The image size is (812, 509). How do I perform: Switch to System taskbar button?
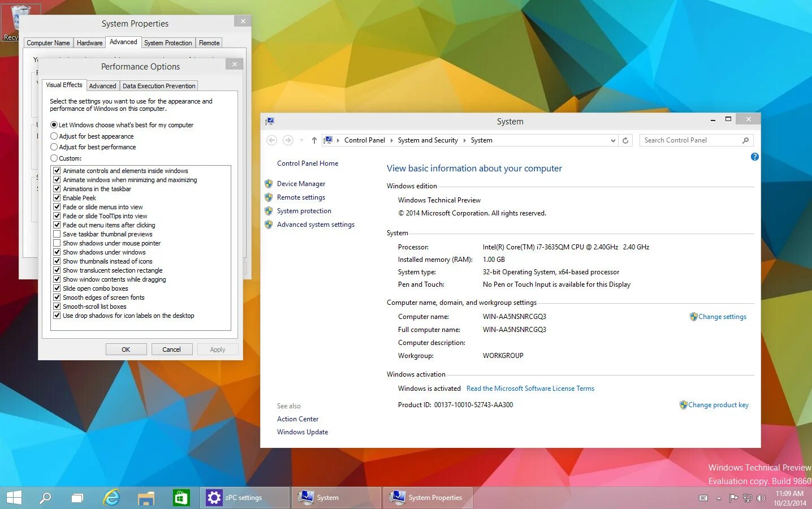pyautogui.click(x=337, y=498)
